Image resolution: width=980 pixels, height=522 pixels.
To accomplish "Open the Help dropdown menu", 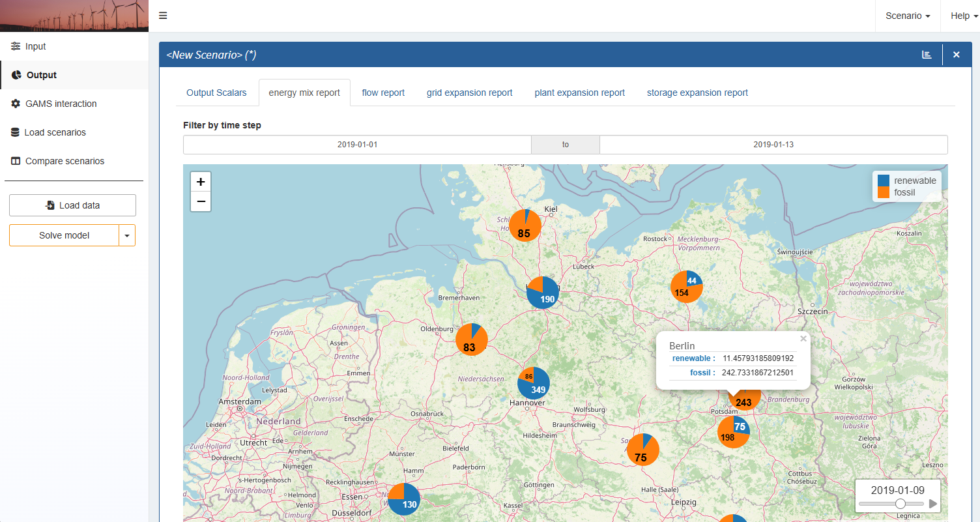I will (964, 16).
